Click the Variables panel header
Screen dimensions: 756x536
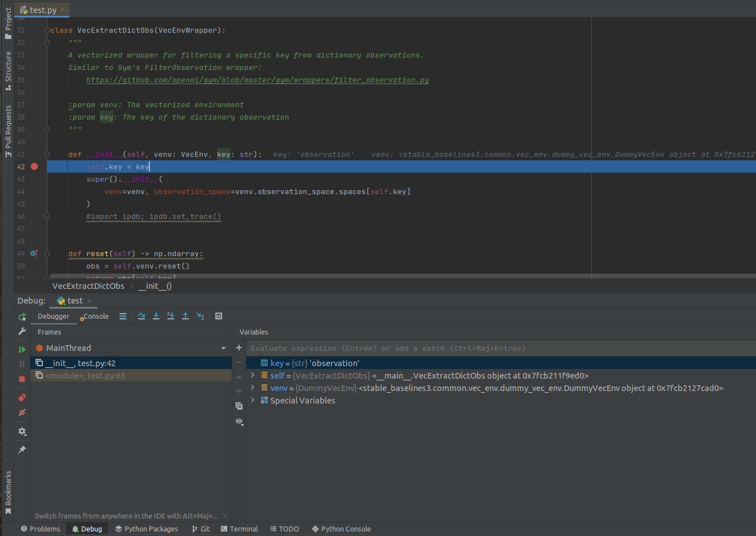pos(254,332)
